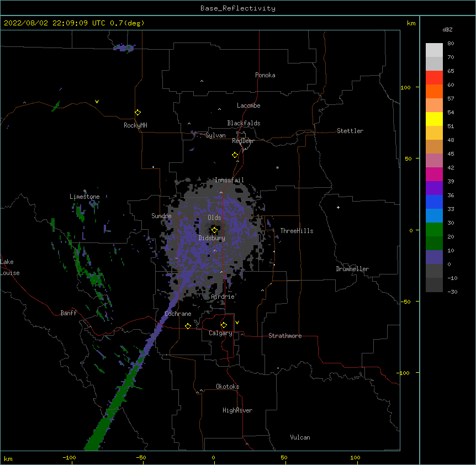Viewport: 476px width, 465px height.
Task: Click the Didsbury town label
Action: [x=211, y=238]
